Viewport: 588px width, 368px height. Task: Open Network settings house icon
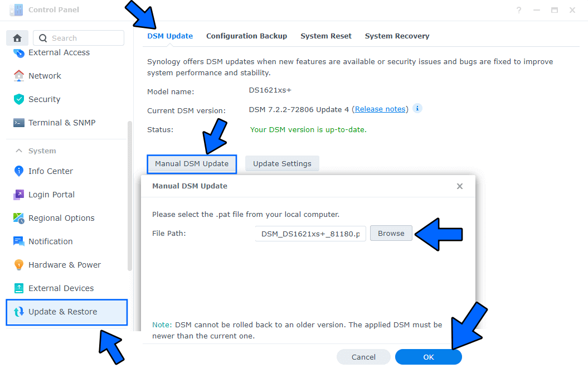tap(19, 76)
